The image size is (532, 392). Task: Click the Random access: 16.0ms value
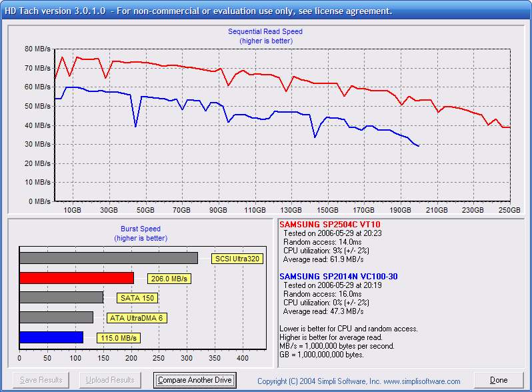(x=322, y=294)
